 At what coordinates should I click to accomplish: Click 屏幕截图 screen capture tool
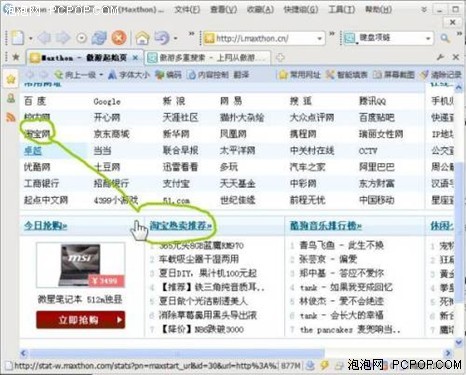pos(393,75)
